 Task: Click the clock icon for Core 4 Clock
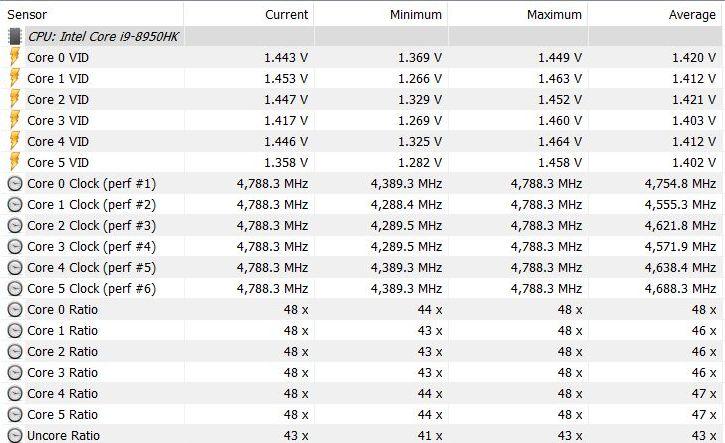coord(15,268)
